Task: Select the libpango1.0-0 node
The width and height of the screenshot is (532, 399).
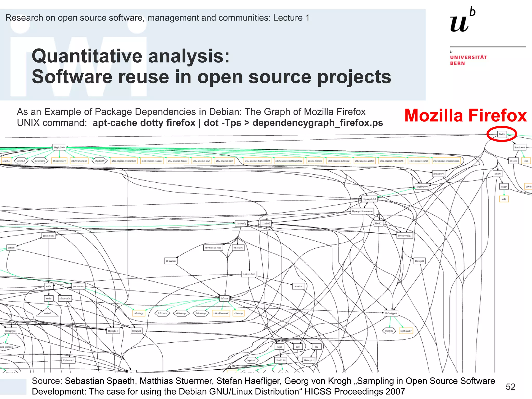Action: pyautogui.click(x=369, y=199)
